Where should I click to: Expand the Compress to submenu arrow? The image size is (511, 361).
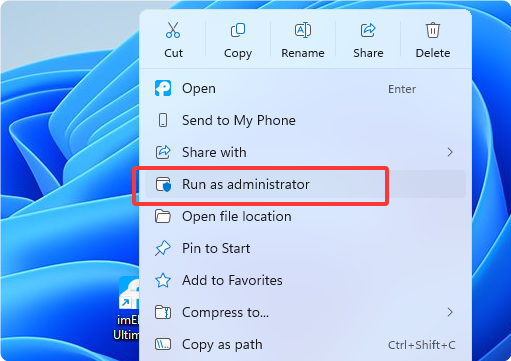[450, 312]
